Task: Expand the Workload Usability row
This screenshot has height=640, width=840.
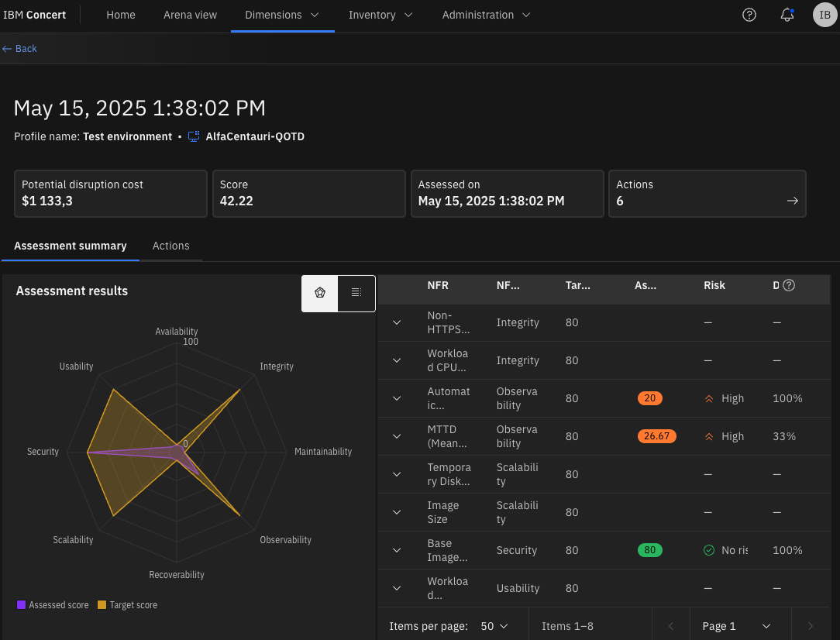Action: 397,588
